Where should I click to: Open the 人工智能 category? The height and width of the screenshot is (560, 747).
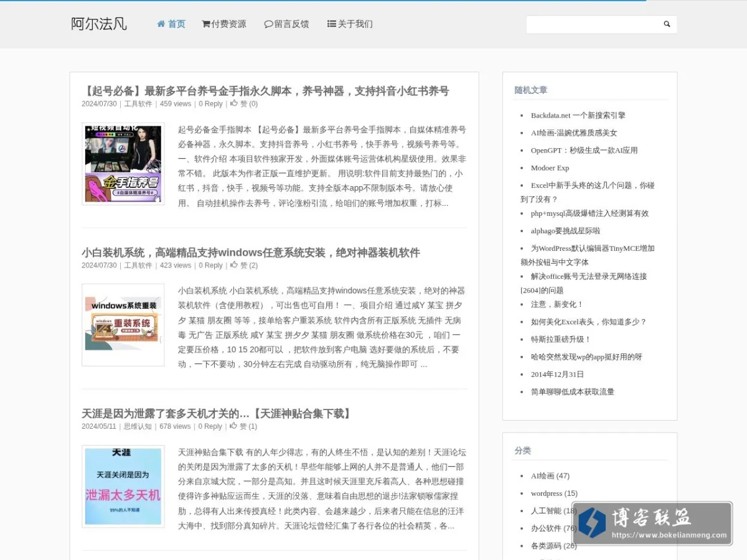coord(546,510)
